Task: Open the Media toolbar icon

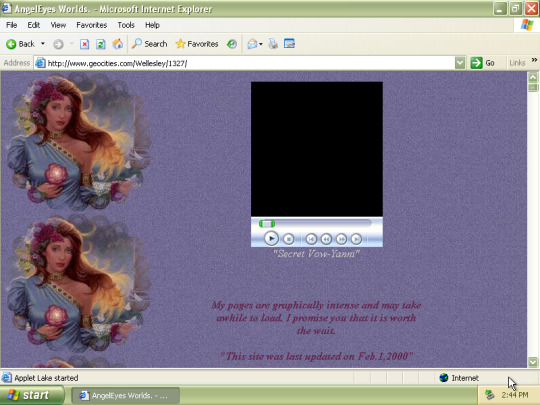Action: click(x=232, y=44)
